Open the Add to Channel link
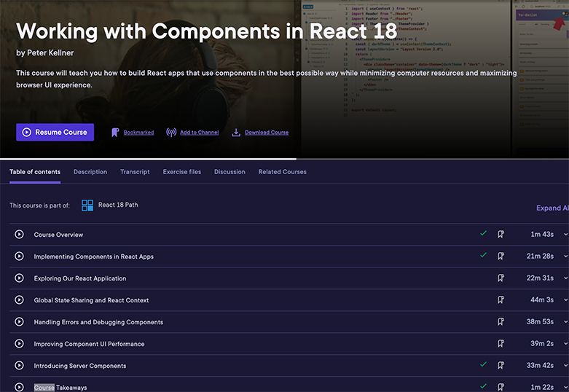569x392 pixels. tap(199, 133)
